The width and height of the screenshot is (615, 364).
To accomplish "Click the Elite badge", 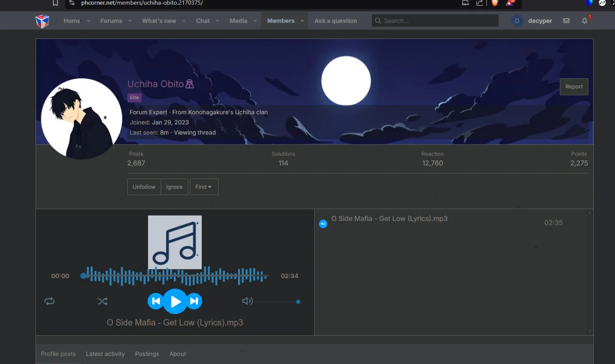I will pyautogui.click(x=135, y=97).
